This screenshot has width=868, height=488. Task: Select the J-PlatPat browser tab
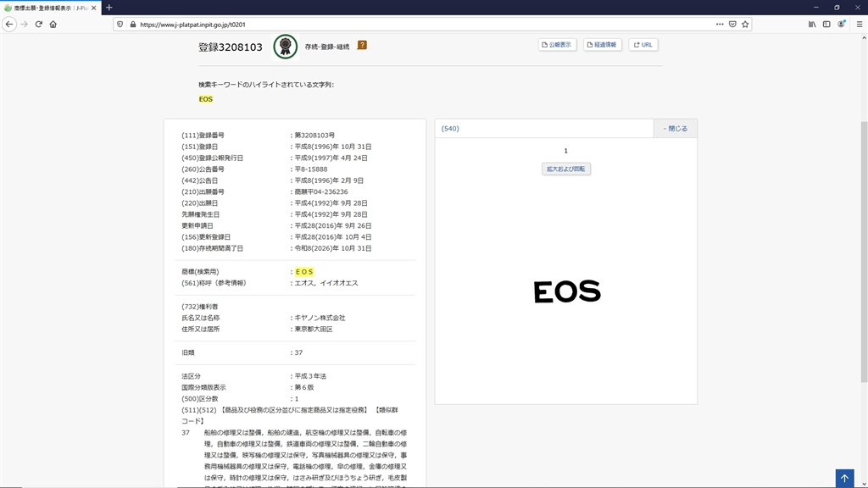50,8
